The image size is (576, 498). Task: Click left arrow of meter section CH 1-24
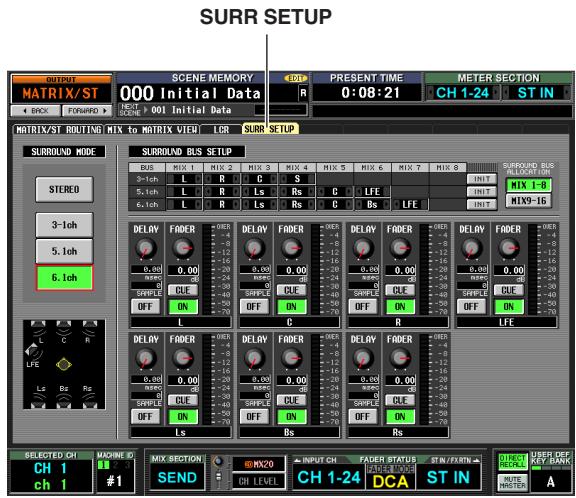coord(430,93)
